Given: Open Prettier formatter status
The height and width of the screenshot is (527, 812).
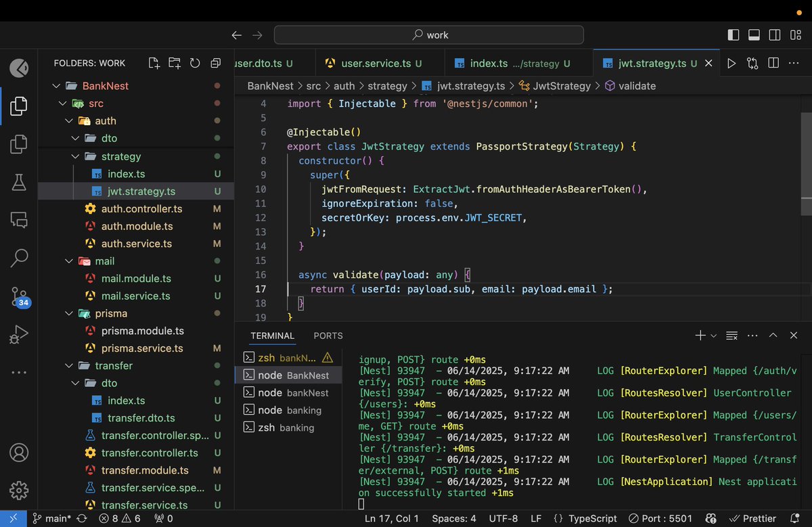Looking at the screenshot, I should pyautogui.click(x=752, y=519).
